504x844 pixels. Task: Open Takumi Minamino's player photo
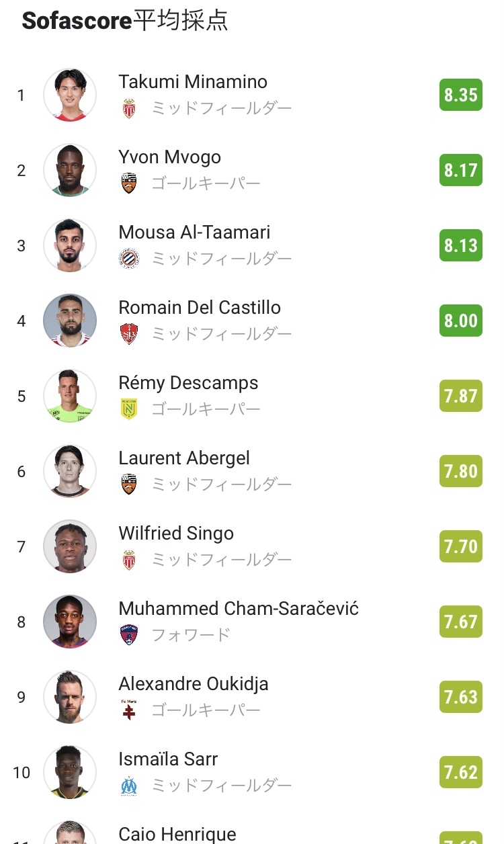coord(70,95)
